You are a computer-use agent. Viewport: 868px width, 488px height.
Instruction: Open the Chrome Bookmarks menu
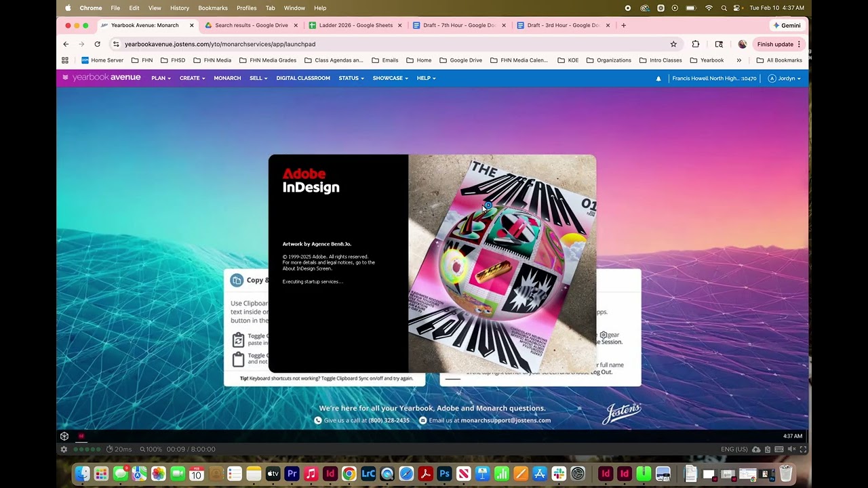(x=213, y=8)
